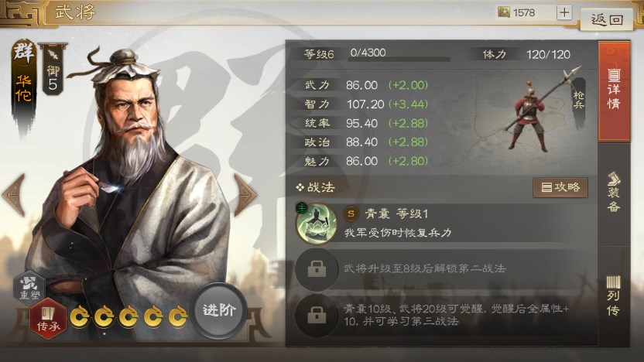The image size is (644, 362).
Task: Open the 重塑 reshape icon
Action: [29, 286]
